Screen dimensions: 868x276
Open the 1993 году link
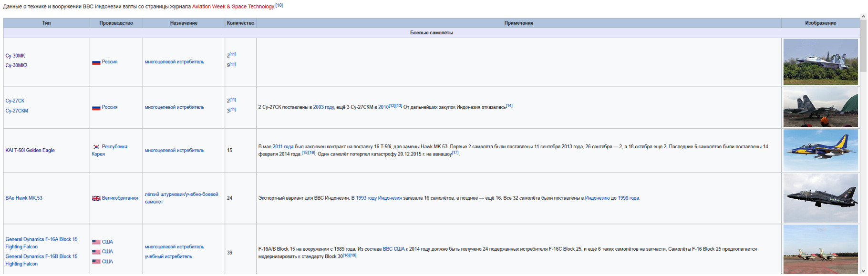pos(366,198)
